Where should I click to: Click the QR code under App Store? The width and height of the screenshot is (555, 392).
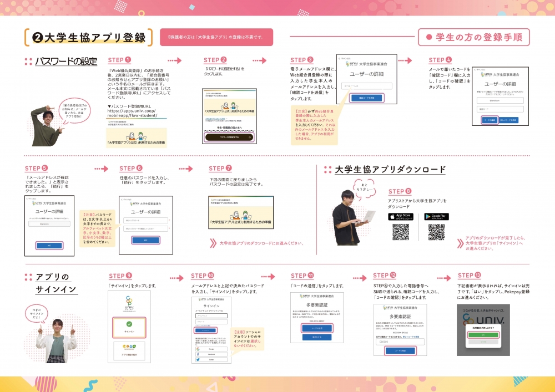point(401,233)
